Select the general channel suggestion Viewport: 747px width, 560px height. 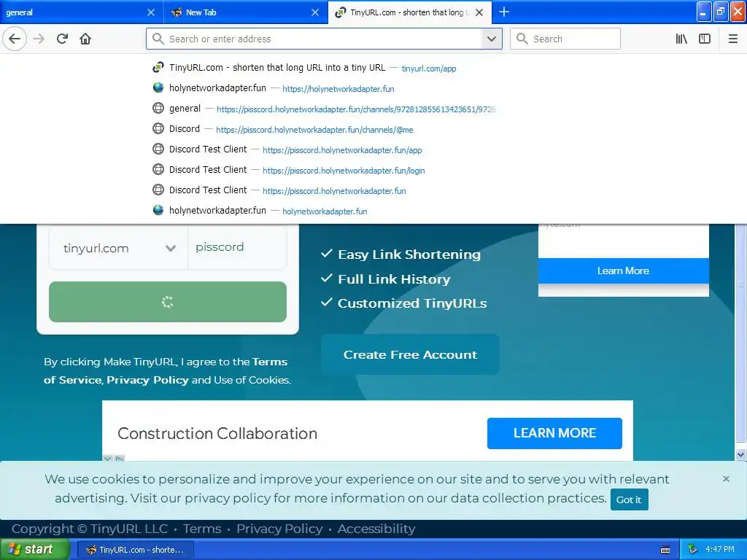coord(324,109)
